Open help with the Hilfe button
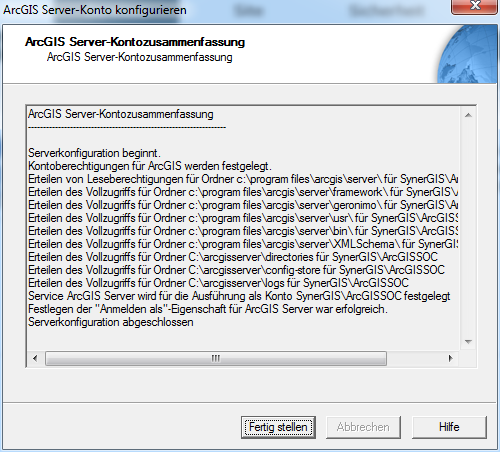500x452 pixels. [449, 427]
